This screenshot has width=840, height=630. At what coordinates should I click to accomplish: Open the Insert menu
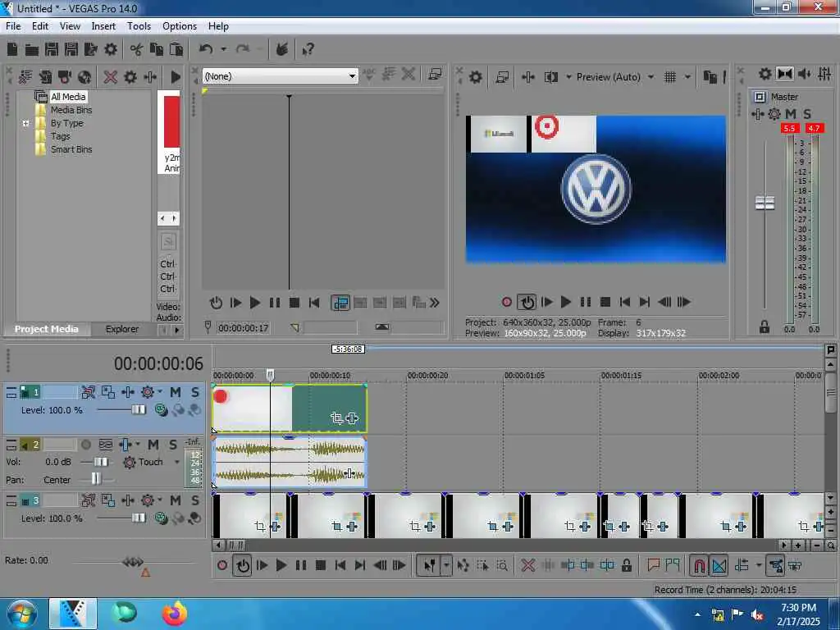[x=103, y=25]
